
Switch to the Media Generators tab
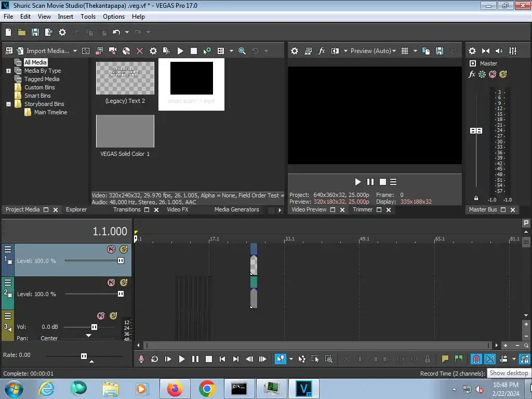(x=236, y=210)
